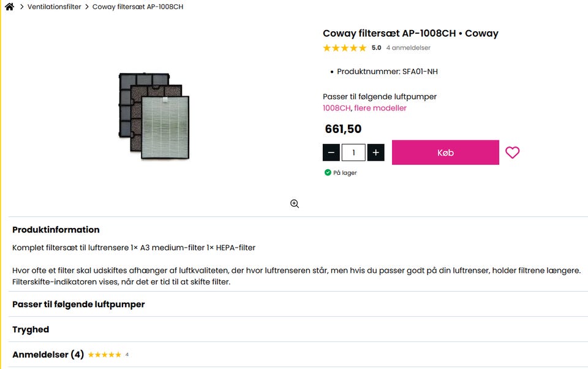Viewport: 588px width, 369px height.
Task: Expand Passer til følgende luftpumper section
Action: pos(78,305)
